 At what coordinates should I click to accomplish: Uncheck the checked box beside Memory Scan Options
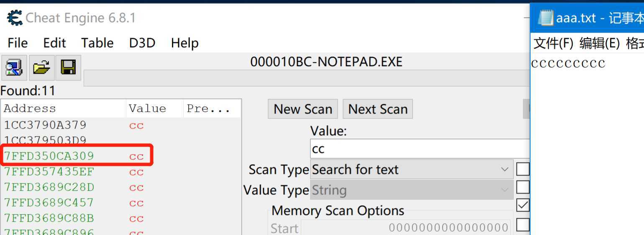[x=523, y=205]
